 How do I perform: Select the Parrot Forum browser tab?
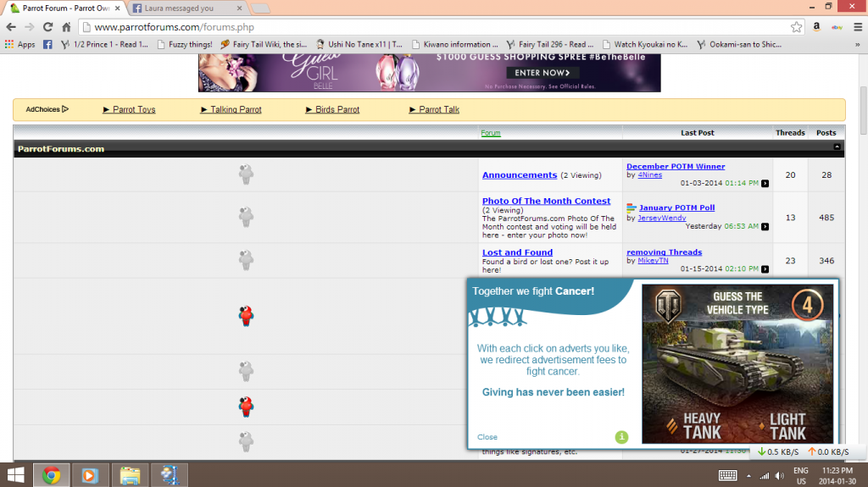coord(65,8)
